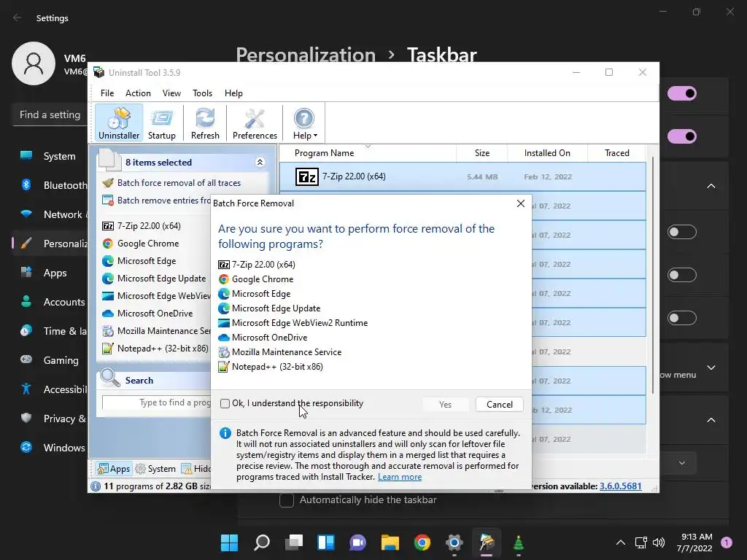
Task: Collapse upper taskbar section chevron in Settings
Action: [x=711, y=186]
